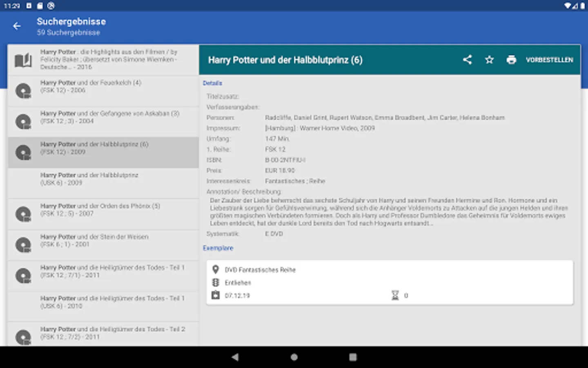Select the disc icon for Halbblutprinz (6)
Screen dimensions: 588x368
23,153
